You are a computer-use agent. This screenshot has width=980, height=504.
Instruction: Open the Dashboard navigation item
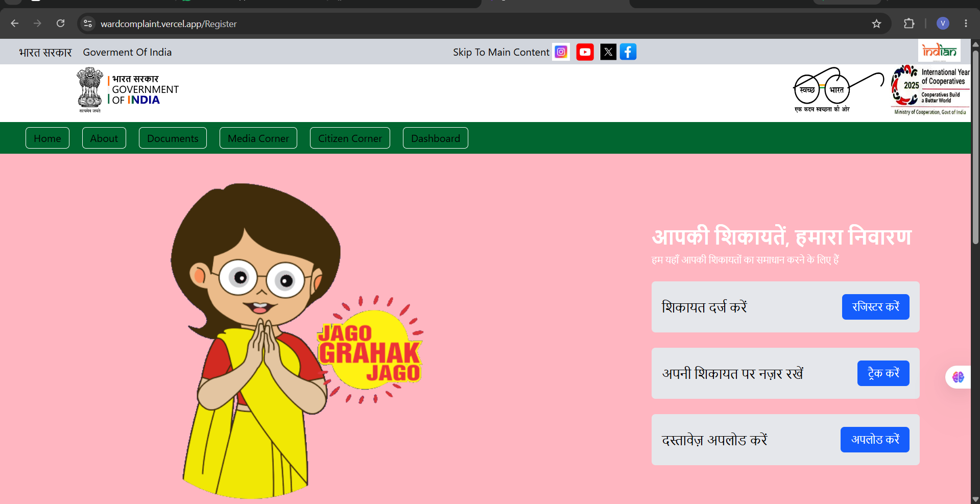436,138
